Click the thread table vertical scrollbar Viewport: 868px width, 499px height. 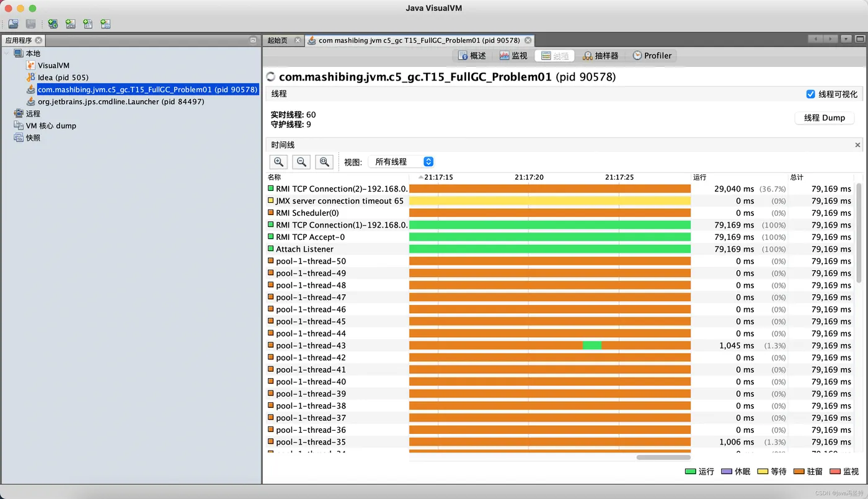[858, 232]
